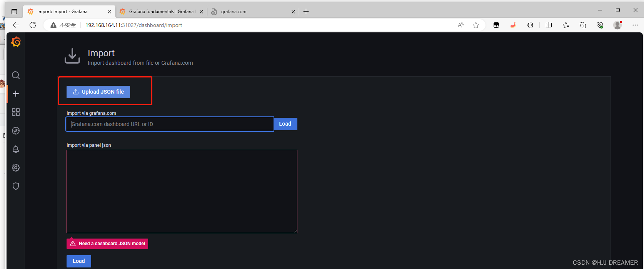Open the Create plus icon in sidebar
This screenshot has height=269, width=644.
click(16, 94)
